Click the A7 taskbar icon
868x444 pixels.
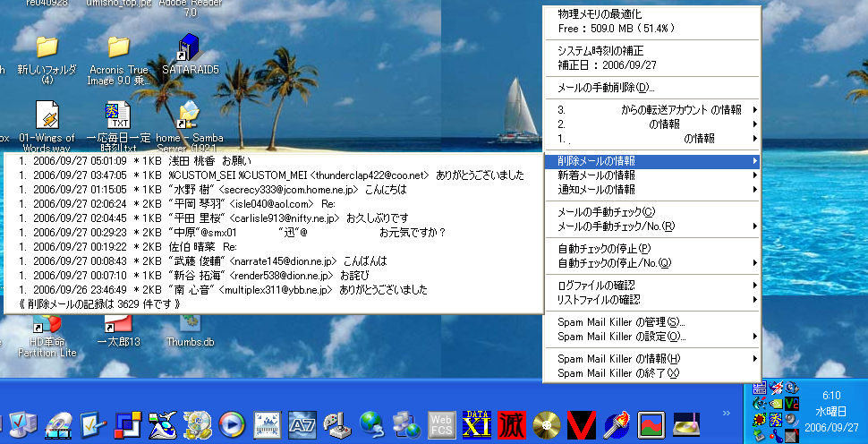305,422
